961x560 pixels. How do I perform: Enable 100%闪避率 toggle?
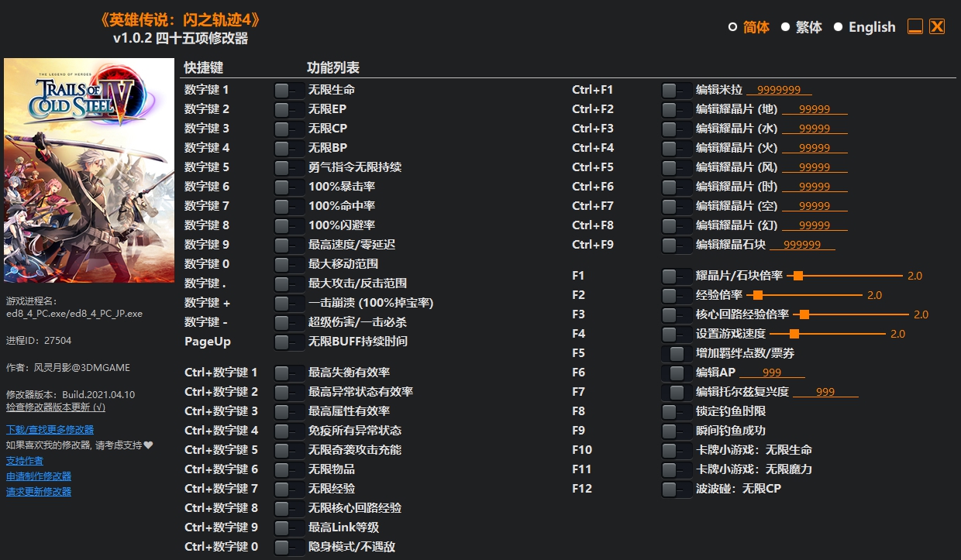click(289, 225)
